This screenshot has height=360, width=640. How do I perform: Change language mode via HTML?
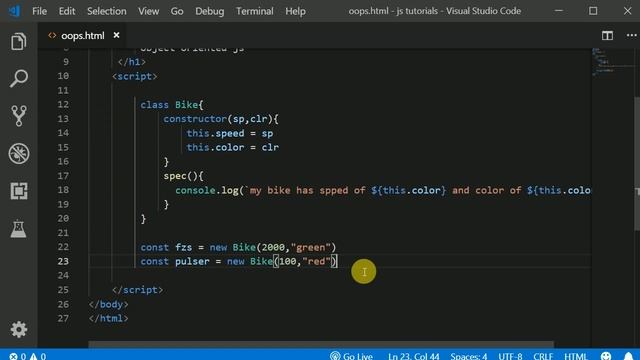point(575,356)
